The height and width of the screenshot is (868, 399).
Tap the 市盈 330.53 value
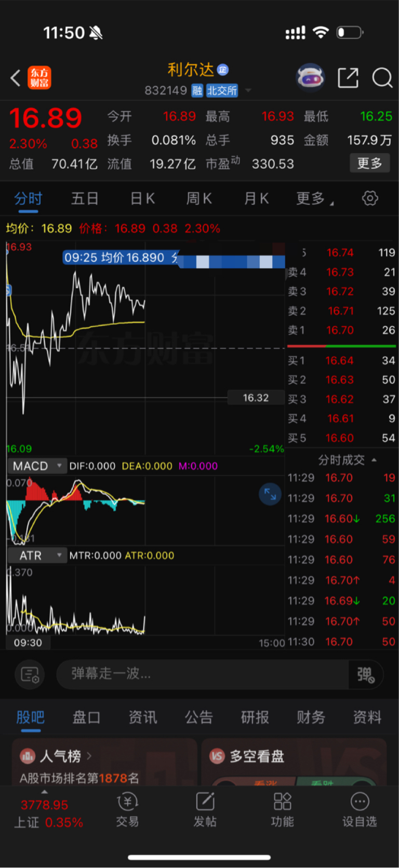click(x=273, y=164)
